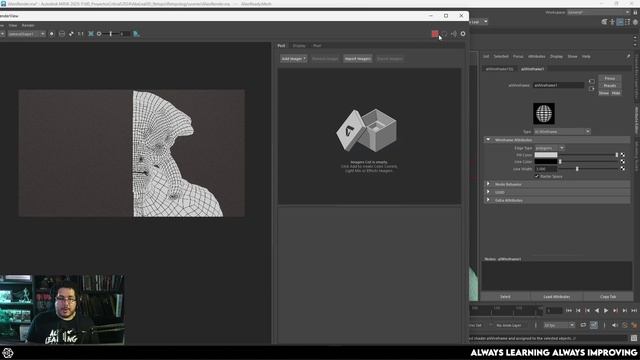Viewport: 640px width, 360px height.
Task: Toggle the Raster Space checkbox
Action: click(537, 176)
